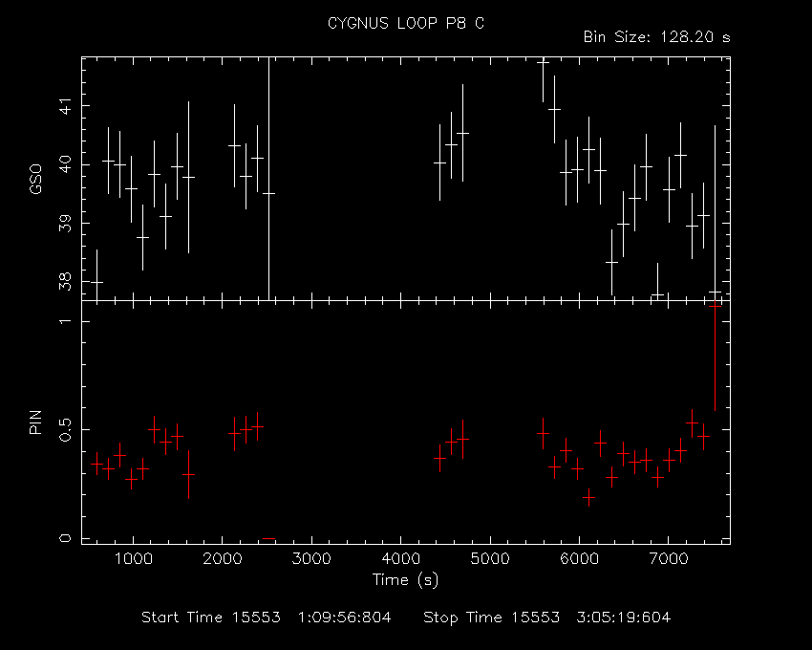Click the PIN y-axis tick label 0
This screenshot has width=812, height=650.
(65, 538)
